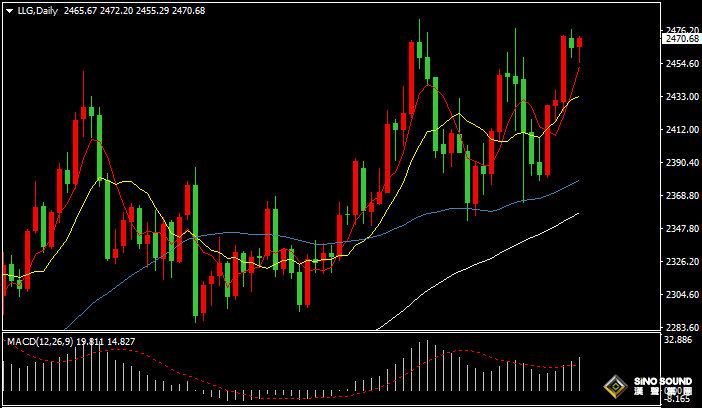Click the rightmost MACD histogram bar

(x=579, y=375)
